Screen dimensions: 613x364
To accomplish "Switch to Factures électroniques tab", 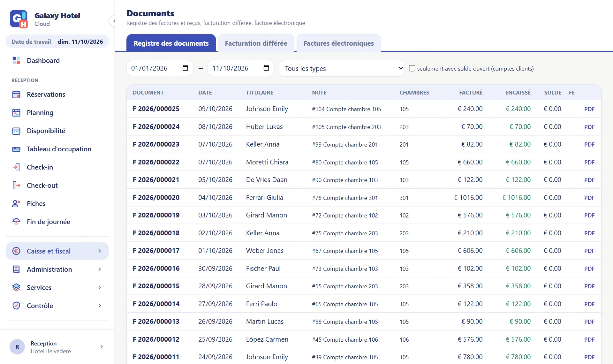I will click(x=339, y=43).
